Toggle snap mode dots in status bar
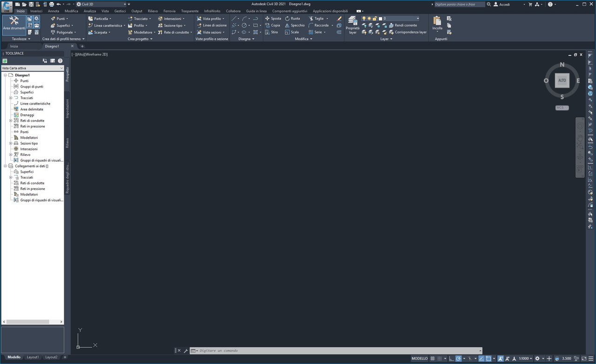This screenshot has height=364, width=596. point(440,358)
